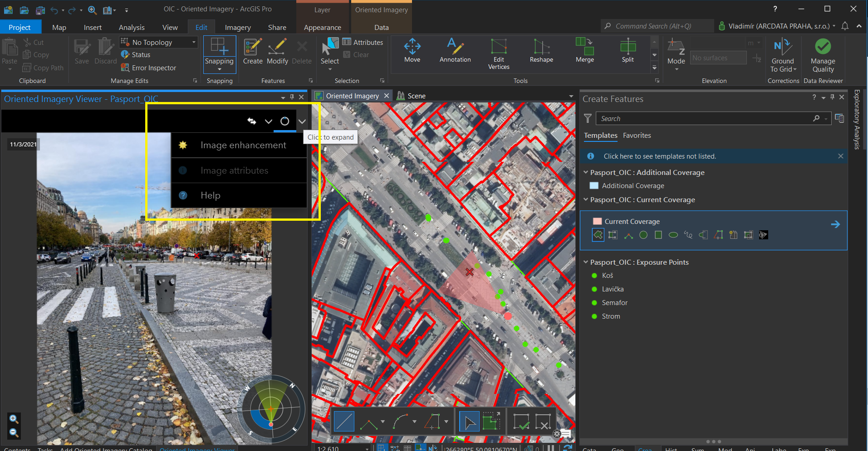Toggle the Right Angle Line sketch tool
Screen dimensions: 868x451
click(368, 422)
